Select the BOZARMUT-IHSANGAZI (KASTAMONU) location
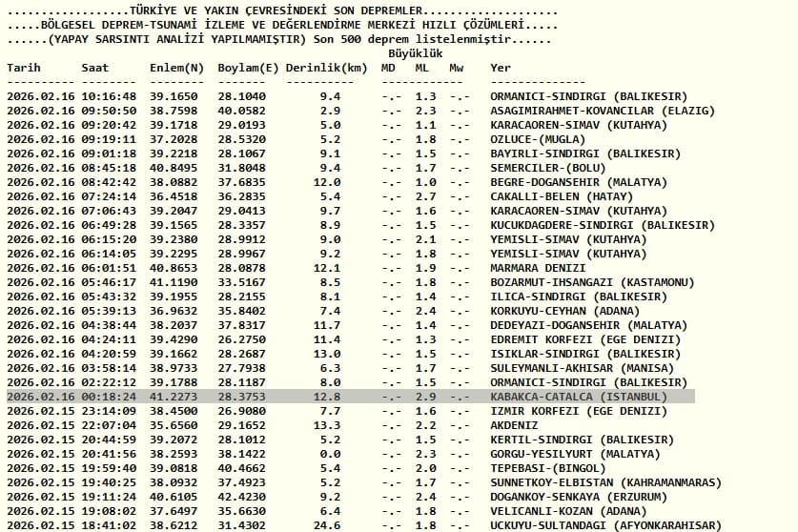Viewport: 798px width, 532px height. [592, 282]
